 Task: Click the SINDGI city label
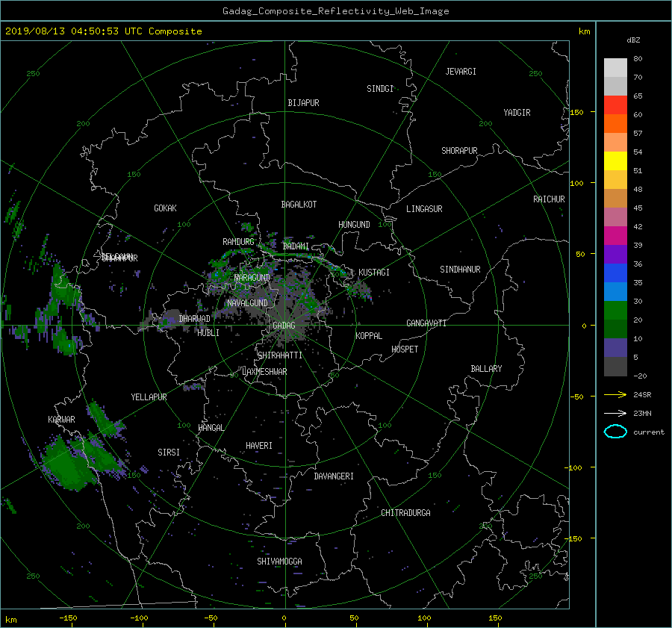pyautogui.click(x=380, y=89)
